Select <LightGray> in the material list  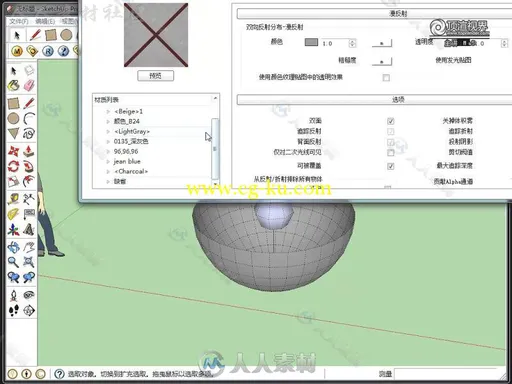pos(132,131)
